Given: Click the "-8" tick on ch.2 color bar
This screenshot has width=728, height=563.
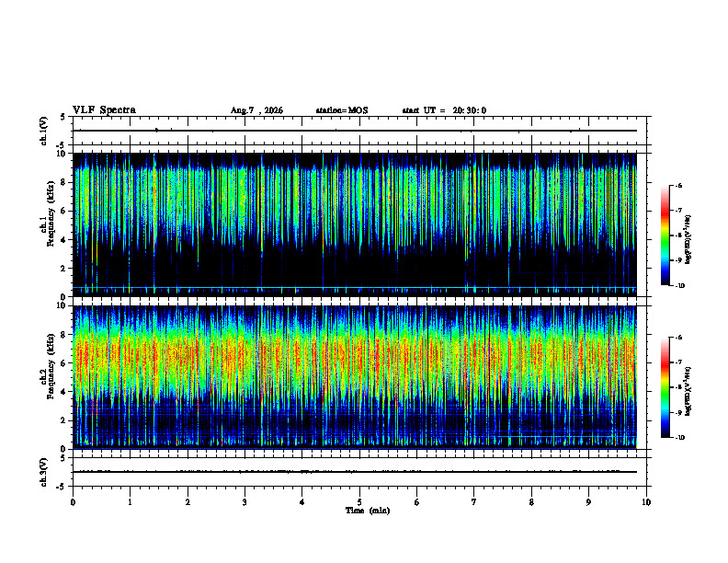Looking at the screenshot, I should point(678,388).
